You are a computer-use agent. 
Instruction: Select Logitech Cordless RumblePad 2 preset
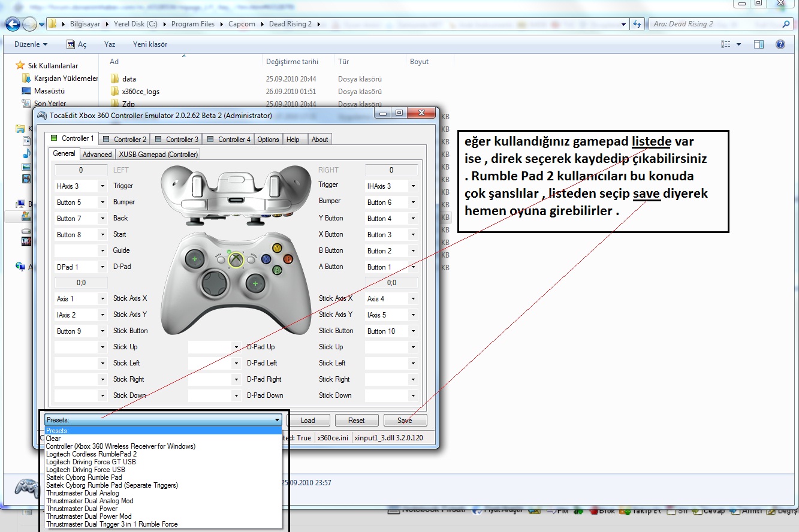point(163,454)
